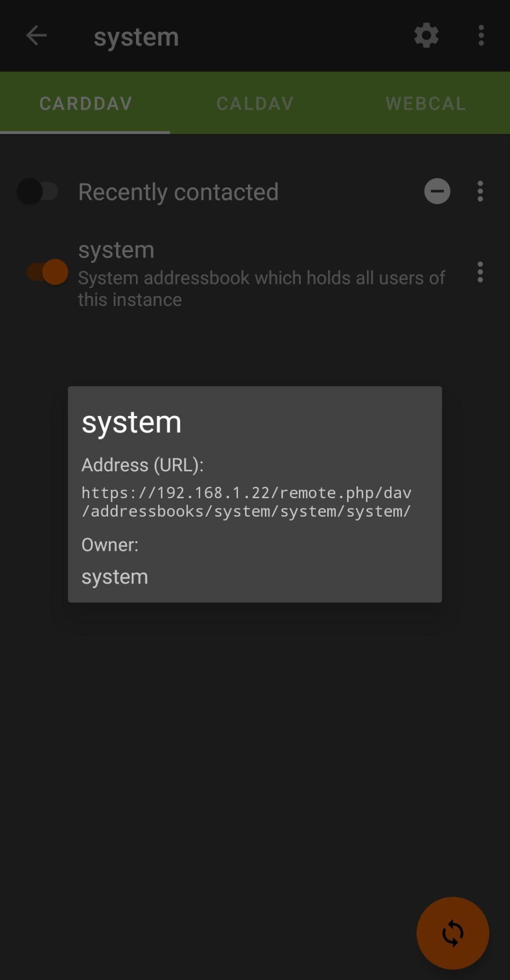Image resolution: width=510 pixels, height=980 pixels.
Task: Open the top-bar overflow menu
Action: coord(481,36)
